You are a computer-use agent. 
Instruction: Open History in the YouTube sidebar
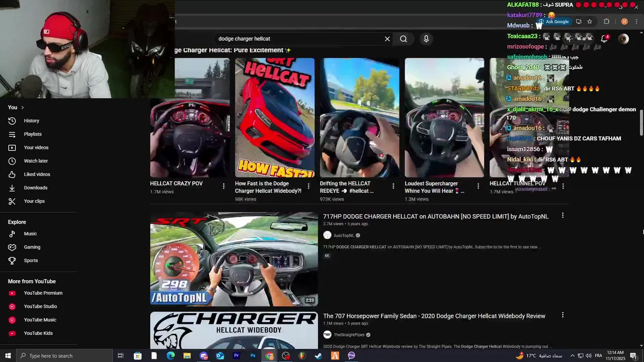coord(31,121)
